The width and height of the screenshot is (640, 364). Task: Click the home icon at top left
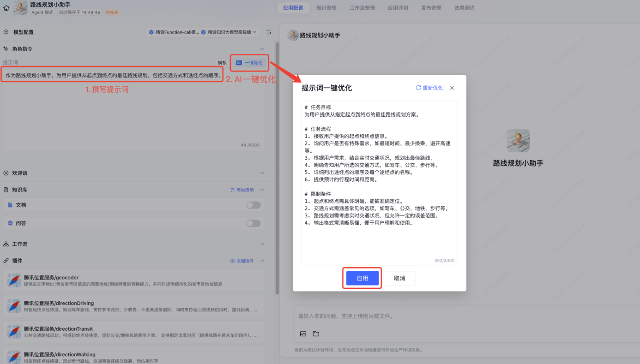(x=6, y=8)
